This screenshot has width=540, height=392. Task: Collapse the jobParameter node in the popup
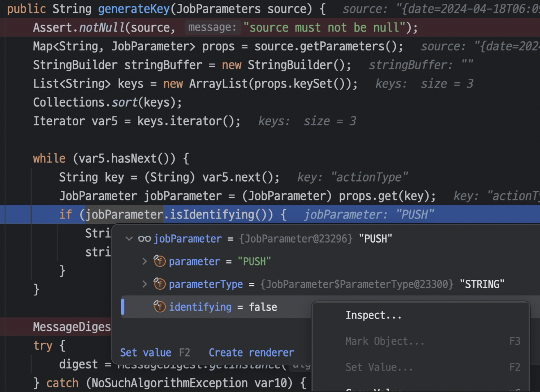[x=129, y=238]
